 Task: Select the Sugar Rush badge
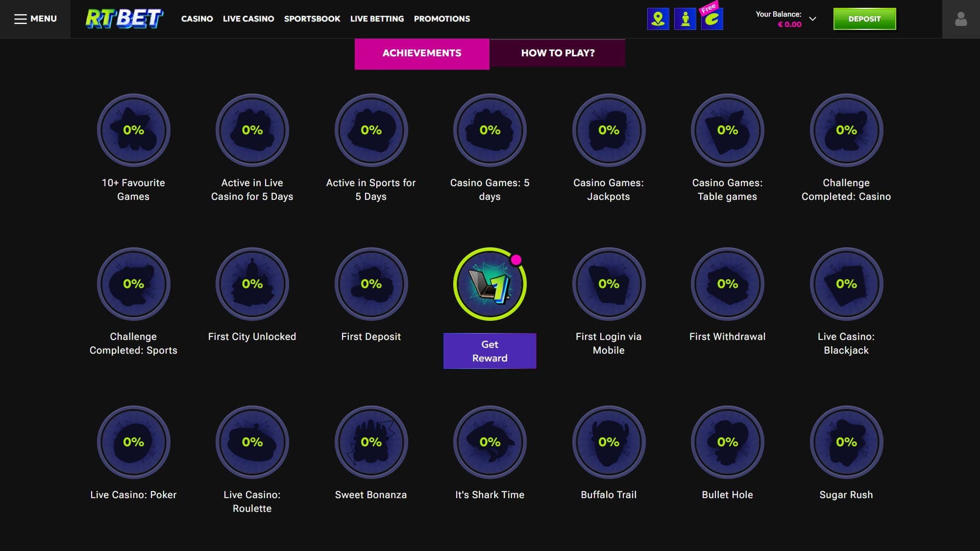tap(846, 442)
